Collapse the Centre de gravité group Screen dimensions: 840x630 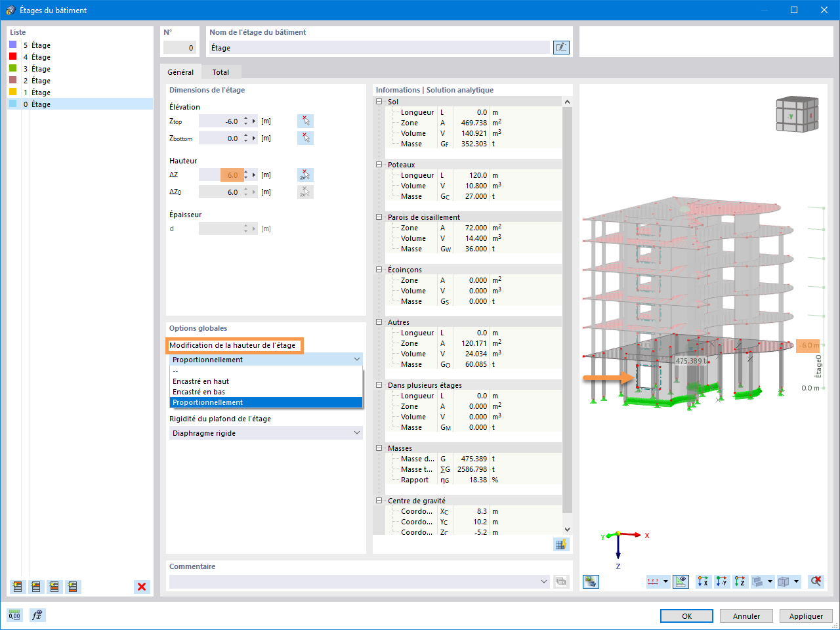point(379,501)
